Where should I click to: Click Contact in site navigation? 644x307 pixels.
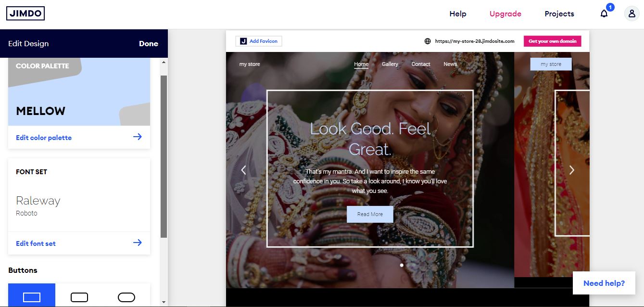pos(421,64)
